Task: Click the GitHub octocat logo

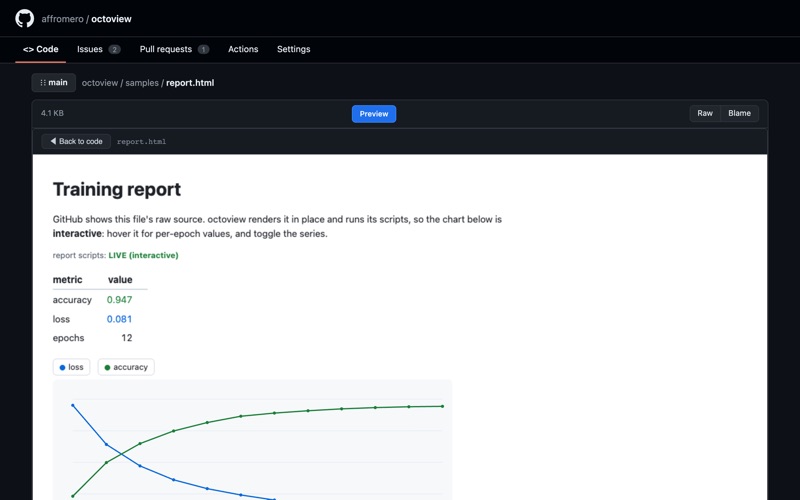Action: 24,18
